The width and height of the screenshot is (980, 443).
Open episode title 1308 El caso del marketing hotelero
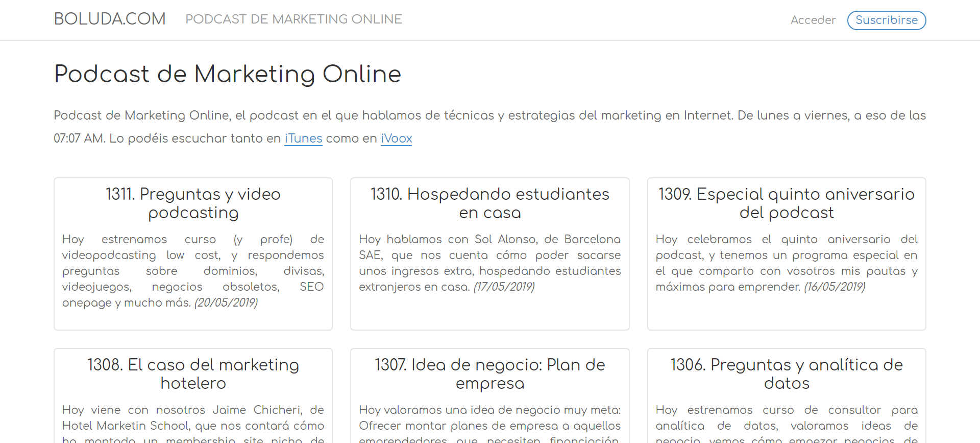point(193,374)
